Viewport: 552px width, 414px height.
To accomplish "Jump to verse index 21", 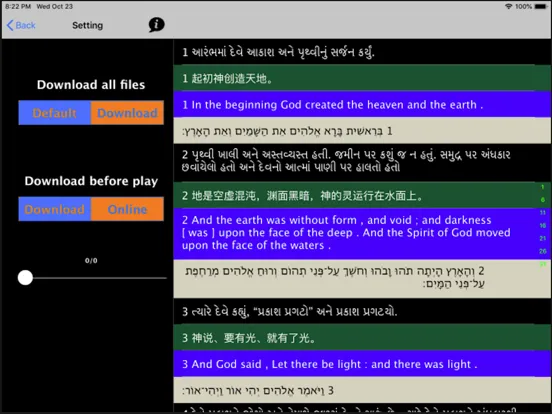I will (x=543, y=238).
